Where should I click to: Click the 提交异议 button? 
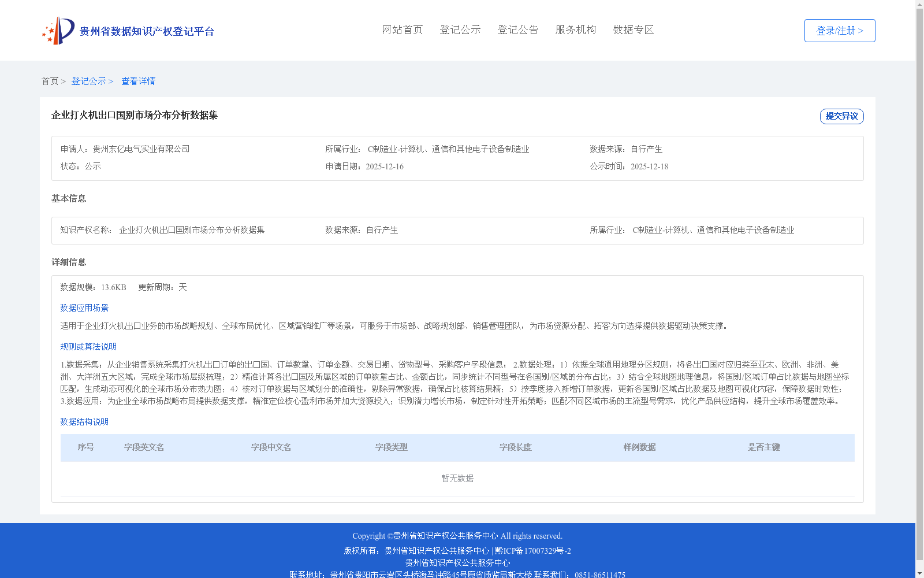click(x=842, y=116)
